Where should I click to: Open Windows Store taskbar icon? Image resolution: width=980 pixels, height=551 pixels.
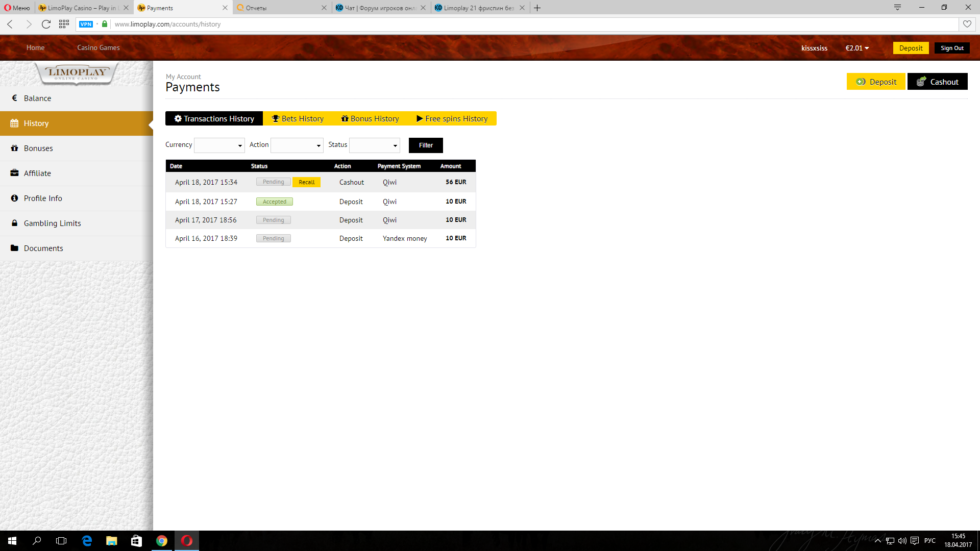136,541
